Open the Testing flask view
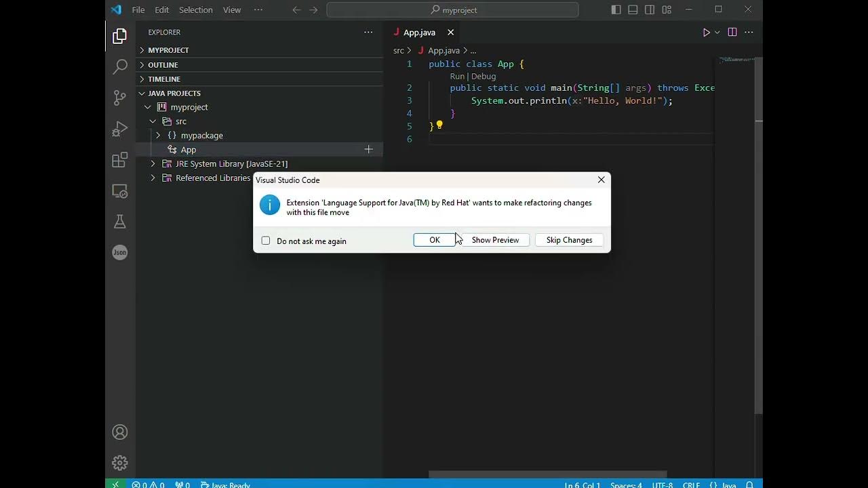This screenshot has height=488, width=868. 120,222
